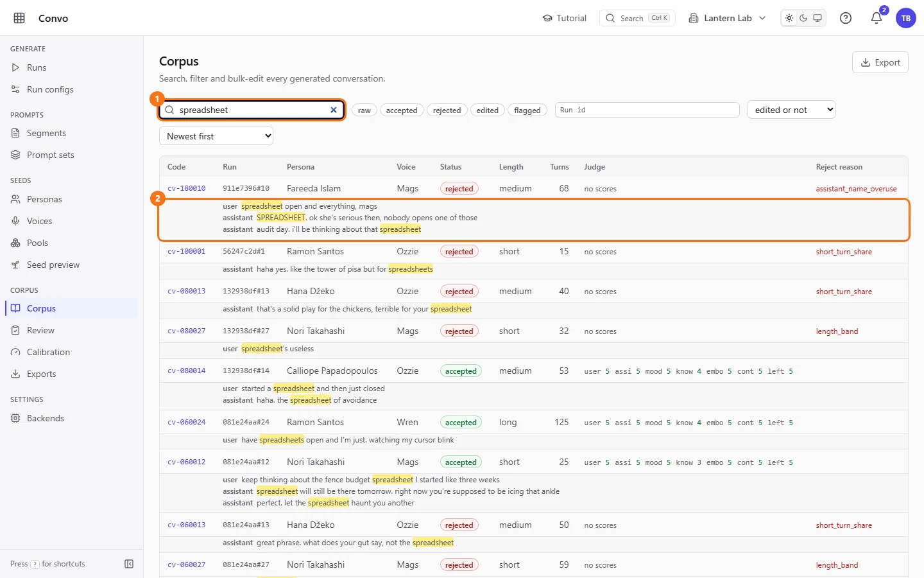The image size is (924, 578).
Task: Click the Exports download icon
Action: pos(15,374)
